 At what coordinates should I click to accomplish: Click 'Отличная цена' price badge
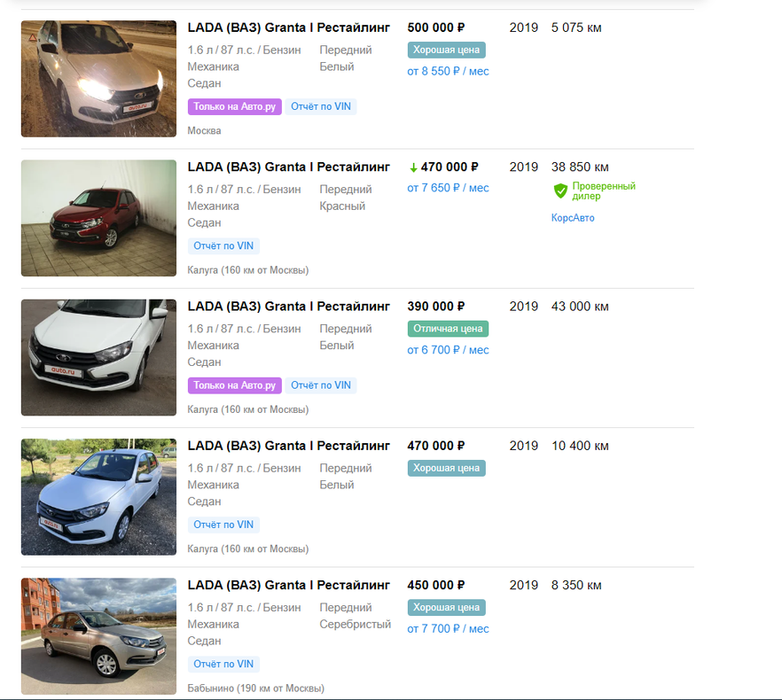tap(448, 329)
